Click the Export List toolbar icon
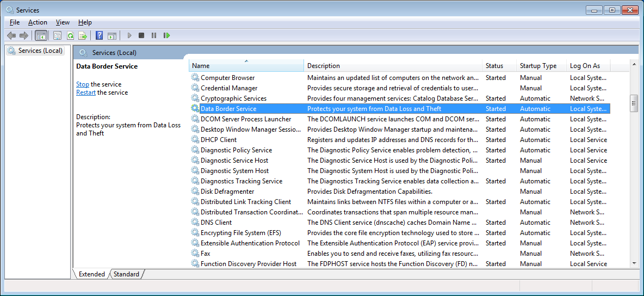The image size is (644, 296). pyautogui.click(x=83, y=35)
